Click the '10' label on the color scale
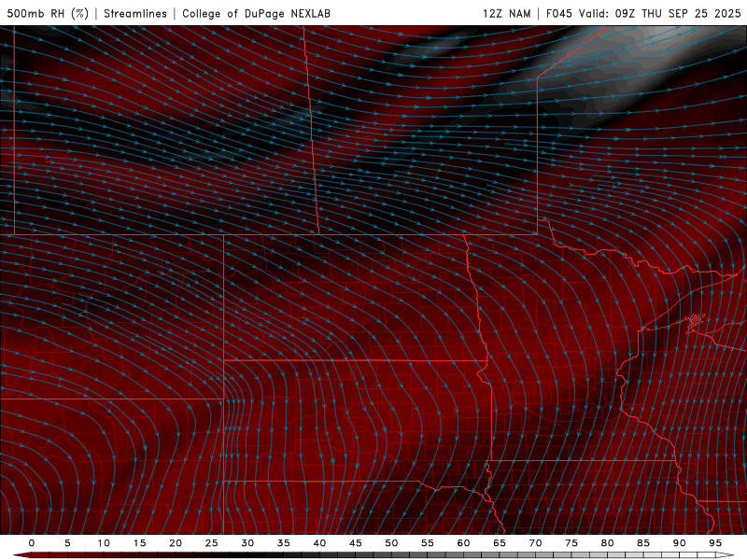This screenshot has width=747, height=560. coord(104,543)
